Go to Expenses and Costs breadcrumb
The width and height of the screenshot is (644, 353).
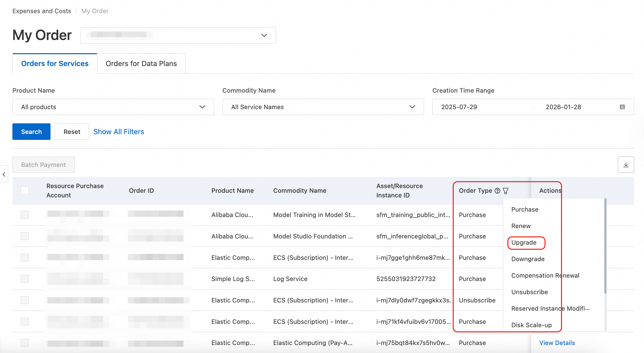click(42, 11)
